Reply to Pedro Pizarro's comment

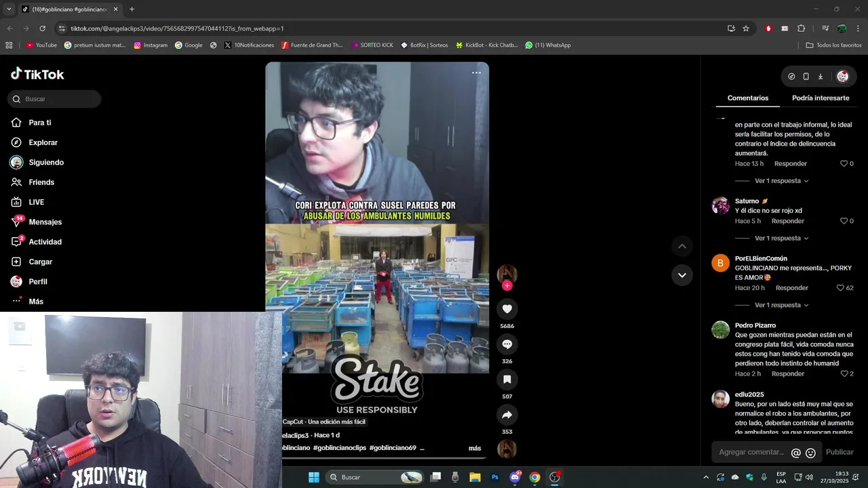[x=787, y=374]
